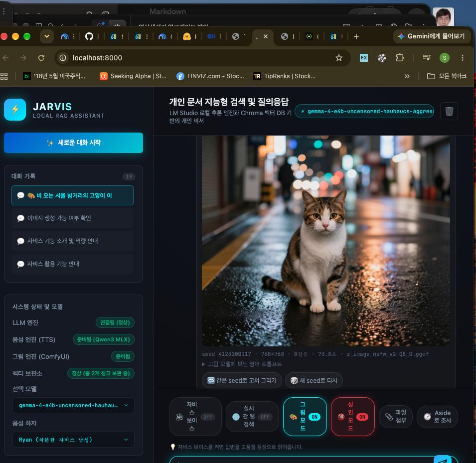Click the generated cat image
The image size is (476, 463).
click(326, 241)
